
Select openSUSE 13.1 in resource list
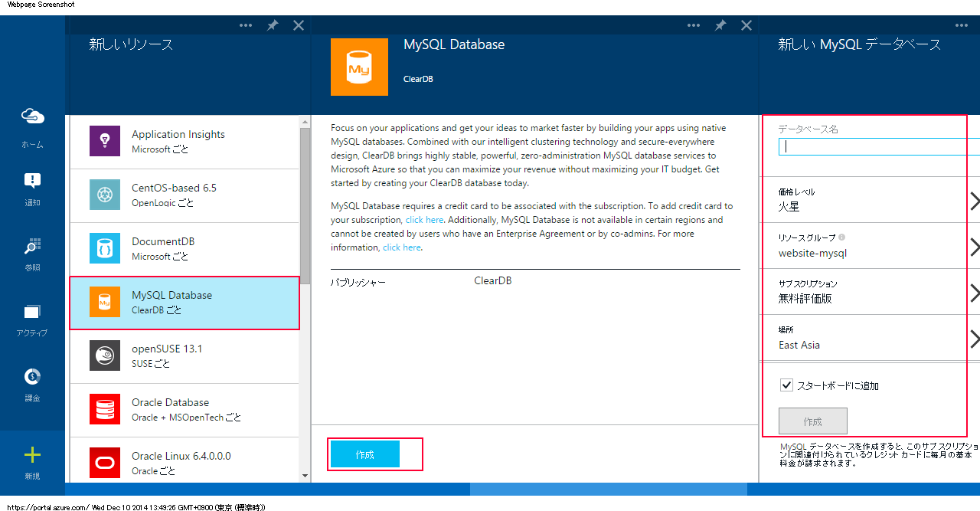(185, 356)
